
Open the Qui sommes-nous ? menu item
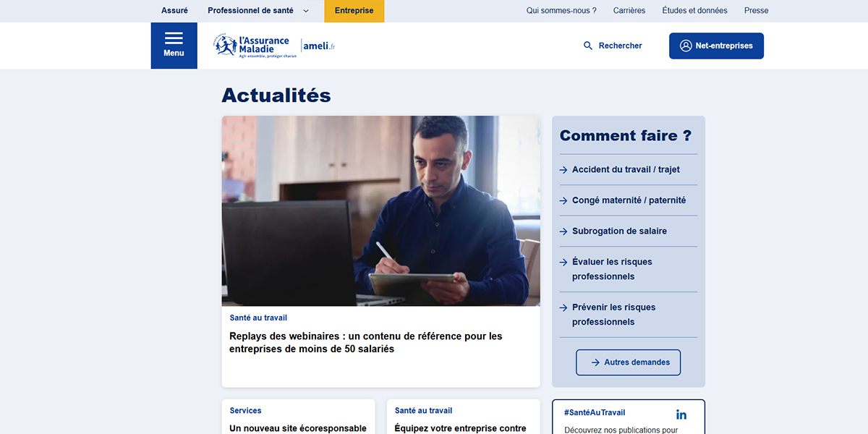point(561,11)
